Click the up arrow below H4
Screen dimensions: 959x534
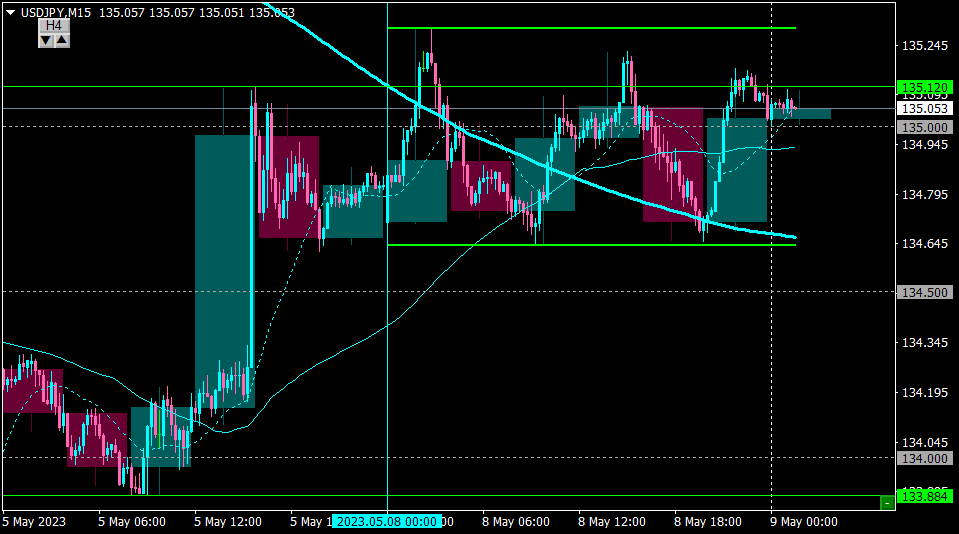pos(62,40)
